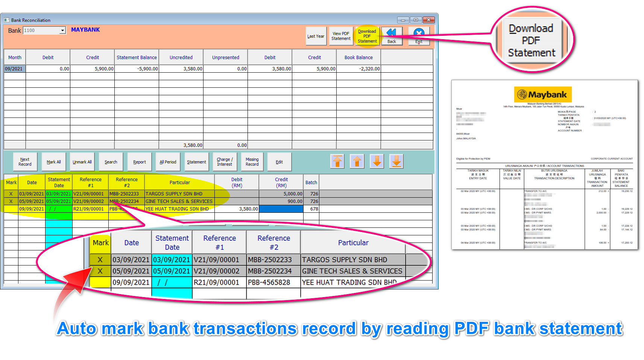Image resolution: width=644 pixels, height=360 pixels.
Task: Click the single orange up arrow icon
Action: (357, 161)
